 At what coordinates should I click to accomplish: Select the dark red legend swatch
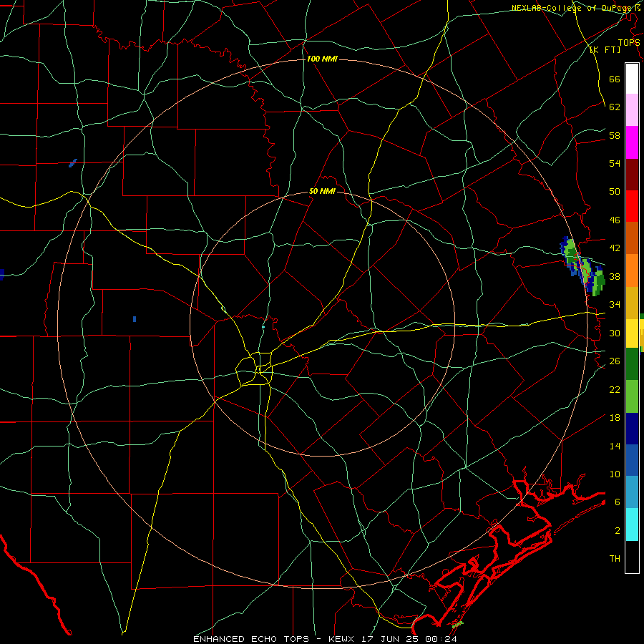point(632,175)
